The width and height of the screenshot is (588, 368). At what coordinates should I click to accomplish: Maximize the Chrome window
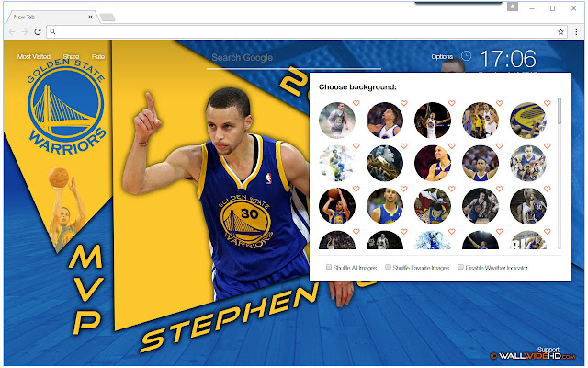(552, 8)
